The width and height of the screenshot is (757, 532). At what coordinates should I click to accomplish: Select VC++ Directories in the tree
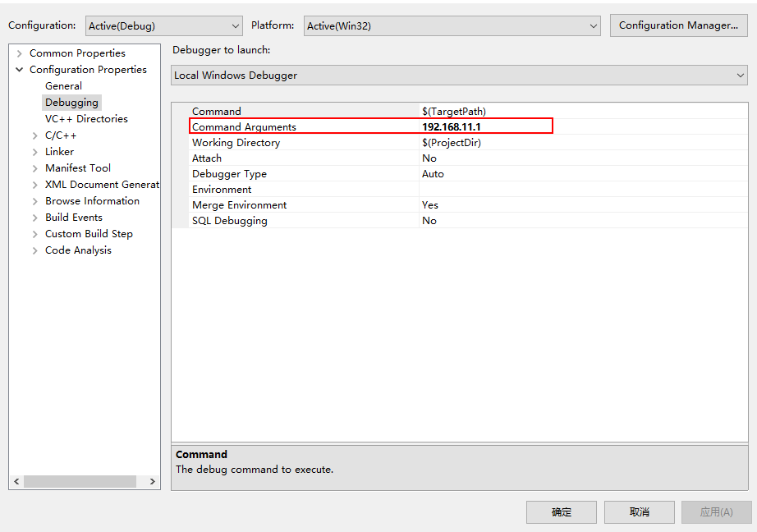click(86, 119)
